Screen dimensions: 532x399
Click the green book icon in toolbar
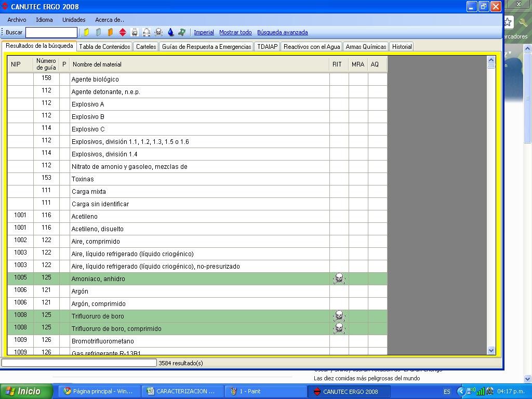coord(98,32)
